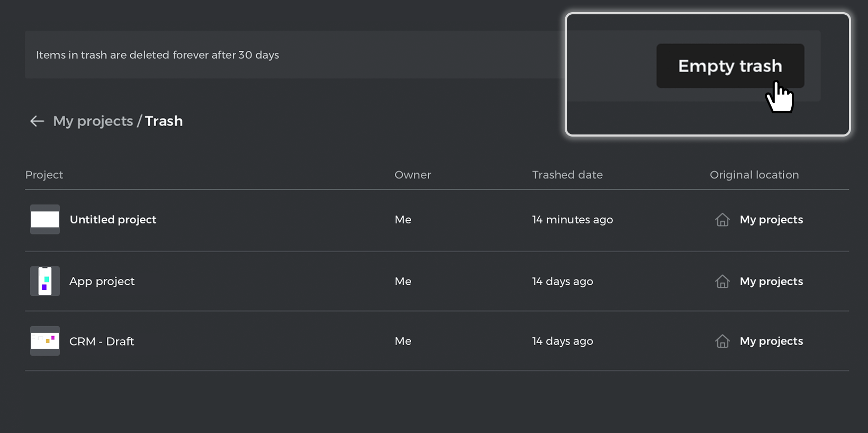Select the App project name
The image size is (868, 433).
pos(102,282)
